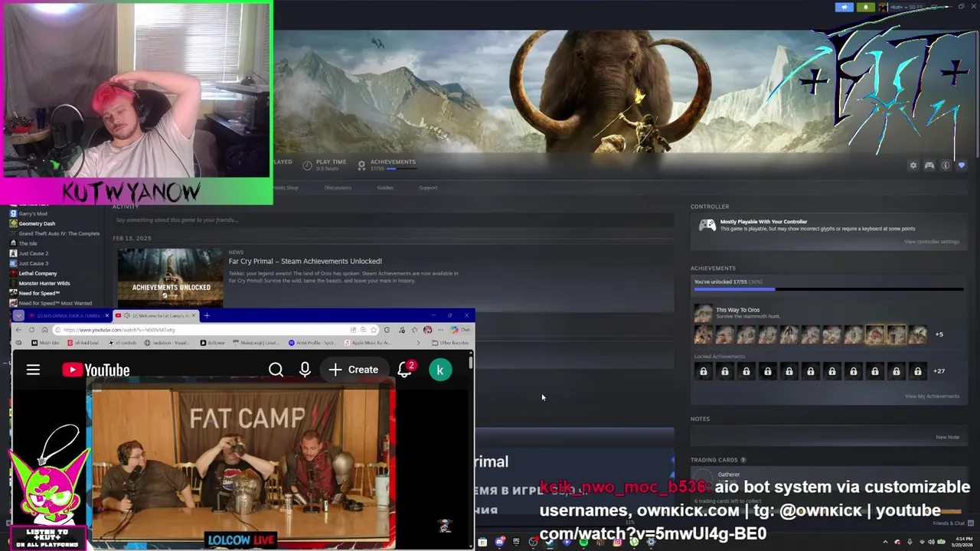Click Trading Cards help question mark

[x=743, y=460]
